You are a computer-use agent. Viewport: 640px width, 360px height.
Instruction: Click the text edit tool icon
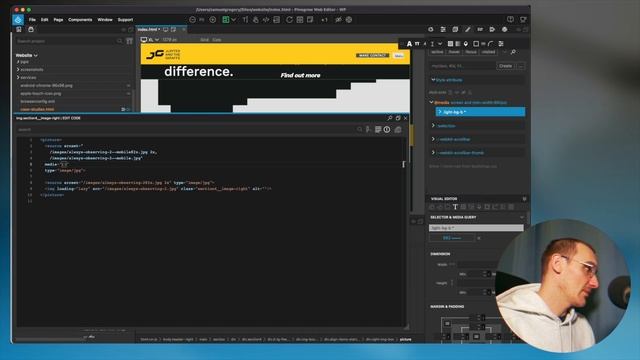(245, 20)
